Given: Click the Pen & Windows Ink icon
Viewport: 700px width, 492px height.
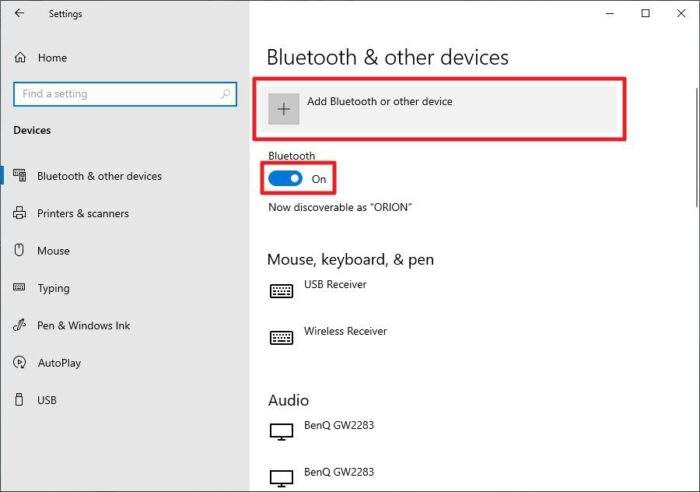Looking at the screenshot, I should coord(19,325).
